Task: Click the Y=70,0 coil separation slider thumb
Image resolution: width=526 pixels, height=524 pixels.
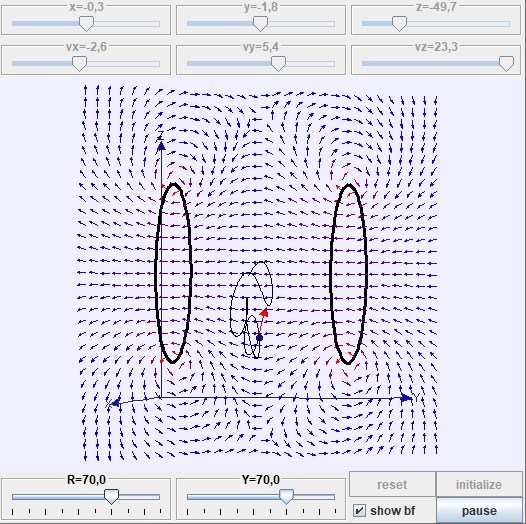Action: [x=286, y=496]
